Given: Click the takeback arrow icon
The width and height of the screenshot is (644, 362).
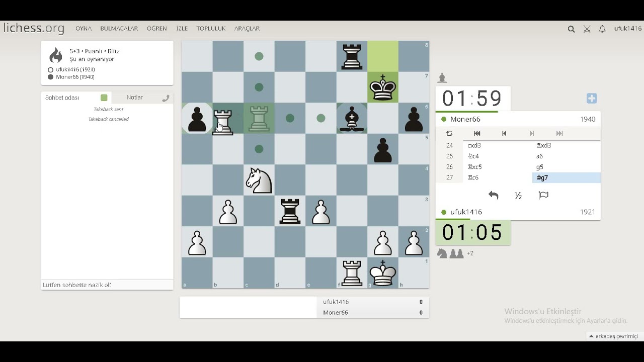Looking at the screenshot, I should pos(493,196).
